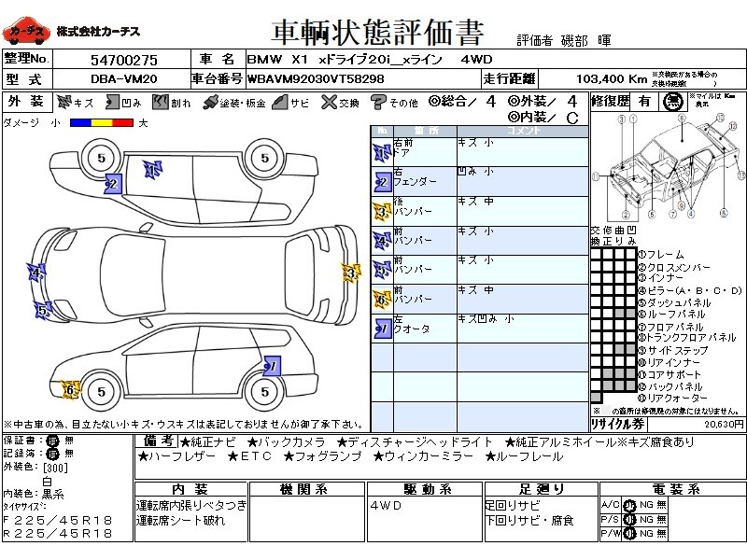Click yellow marker 6 near front wheel
Viewport: 747px width, 560px height.
(71, 390)
